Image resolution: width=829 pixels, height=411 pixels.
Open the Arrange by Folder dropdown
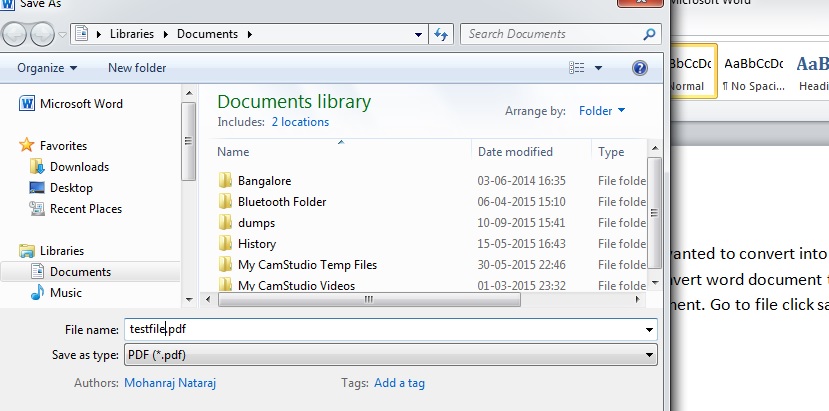[x=602, y=111]
